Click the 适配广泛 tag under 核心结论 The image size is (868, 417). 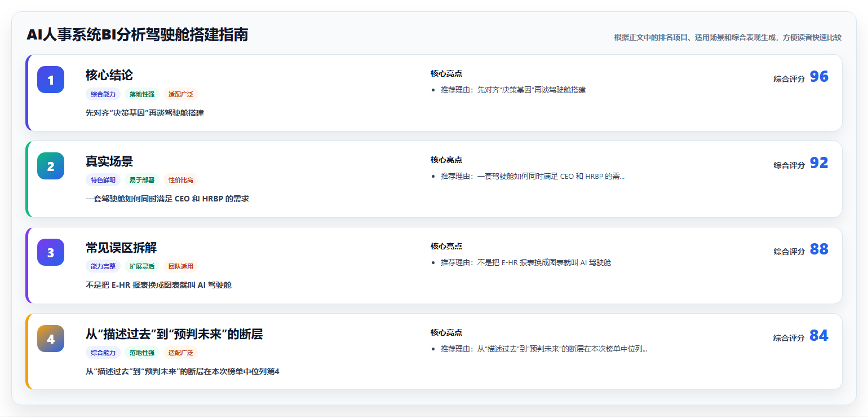point(181,94)
